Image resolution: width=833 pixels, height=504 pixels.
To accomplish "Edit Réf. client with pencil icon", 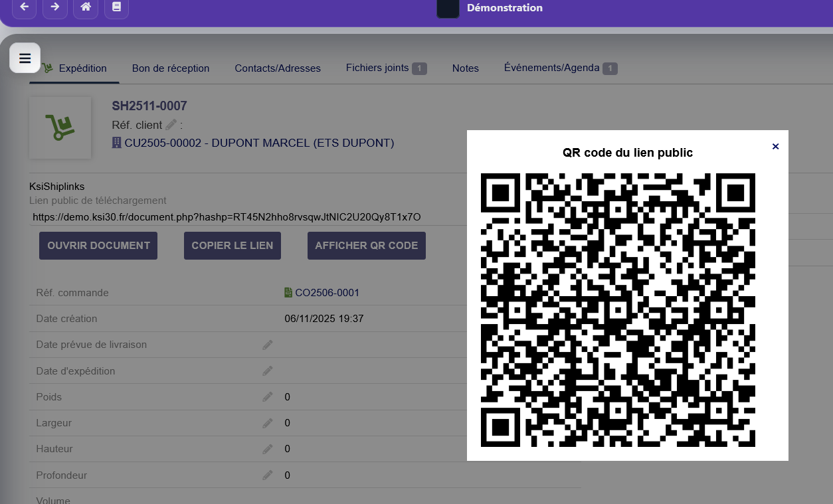I will click(x=171, y=125).
